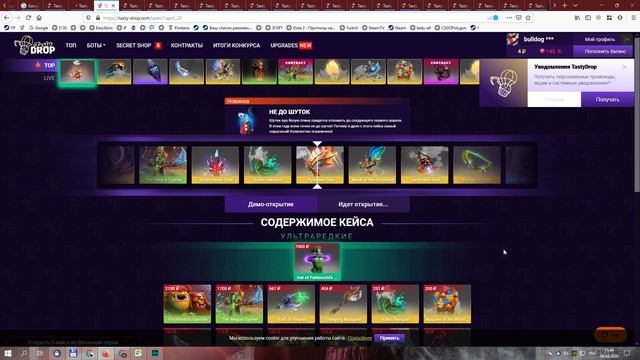Screen dimensions: 640x360
Task: Click Получать in notifications popup
Action: pos(607,100)
